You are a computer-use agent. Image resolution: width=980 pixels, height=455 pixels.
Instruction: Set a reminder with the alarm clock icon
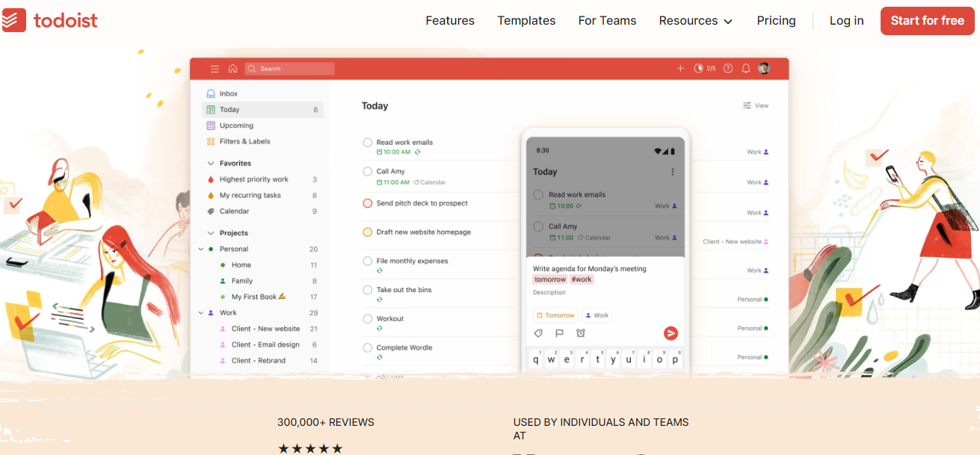pyautogui.click(x=580, y=333)
